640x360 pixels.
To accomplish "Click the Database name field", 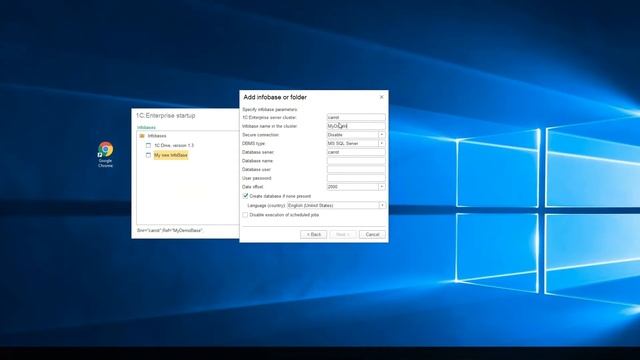I will (x=356, y=161).
